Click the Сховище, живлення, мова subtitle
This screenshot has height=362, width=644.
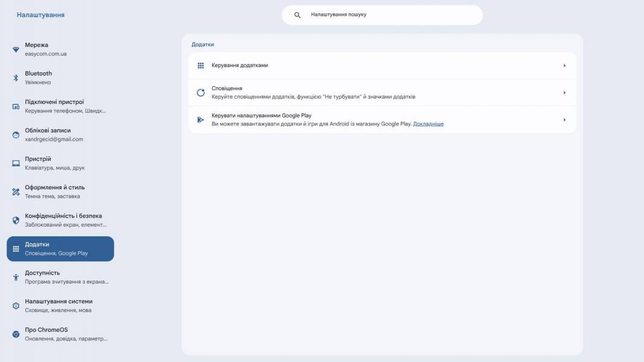click(58, 310)
